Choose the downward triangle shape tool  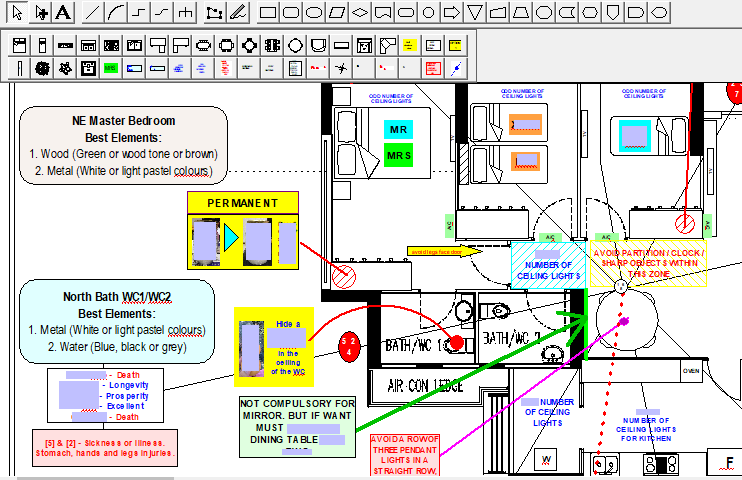point(475,13)
